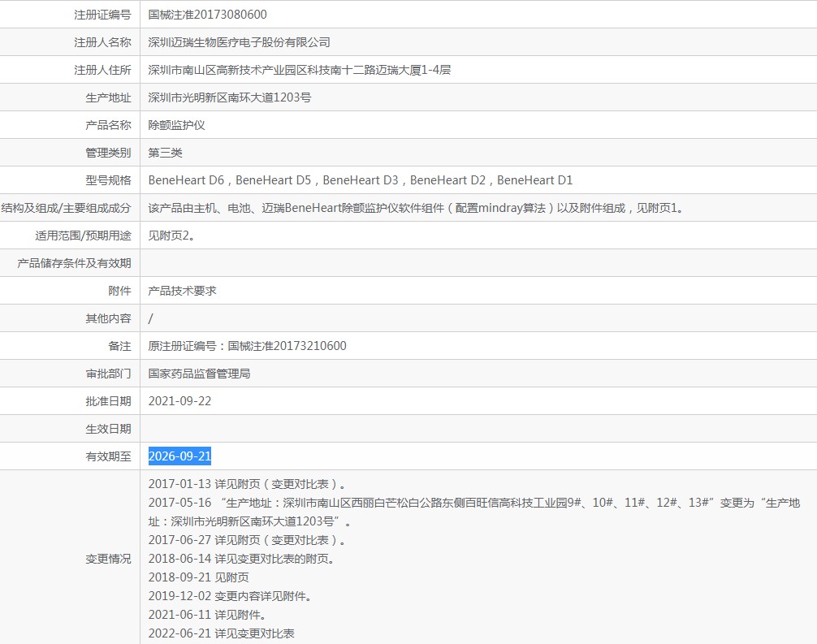Viewport: 817px width, 644px height.
Task: Select the structure description starting 该产品由主机
Action: tap(416, 208)
